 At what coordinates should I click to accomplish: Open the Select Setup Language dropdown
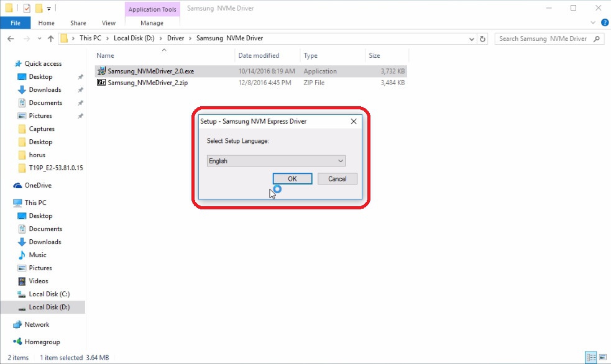[x=276, y=161]
